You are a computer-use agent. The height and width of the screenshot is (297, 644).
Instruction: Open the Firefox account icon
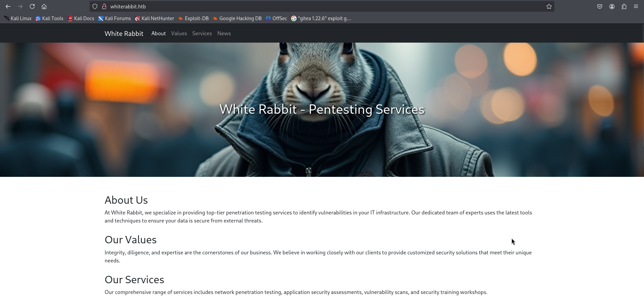point(612,6)
